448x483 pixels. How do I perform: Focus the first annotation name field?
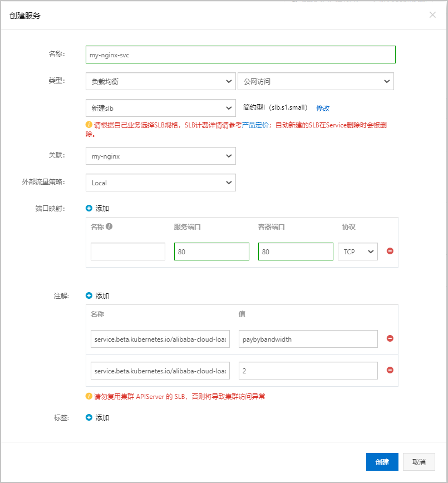pos(160,339)
